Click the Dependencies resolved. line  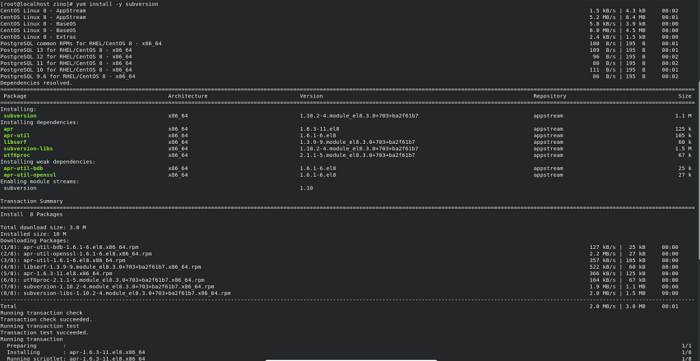[x=37, y=83]
